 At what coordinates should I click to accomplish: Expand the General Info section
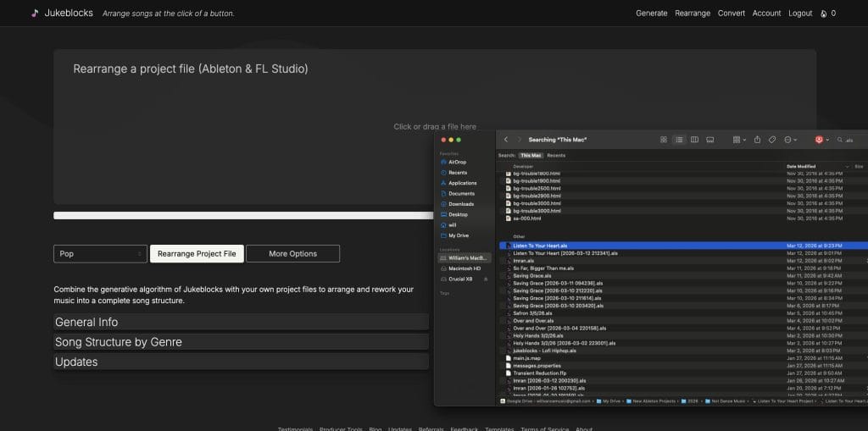[241, 322]
